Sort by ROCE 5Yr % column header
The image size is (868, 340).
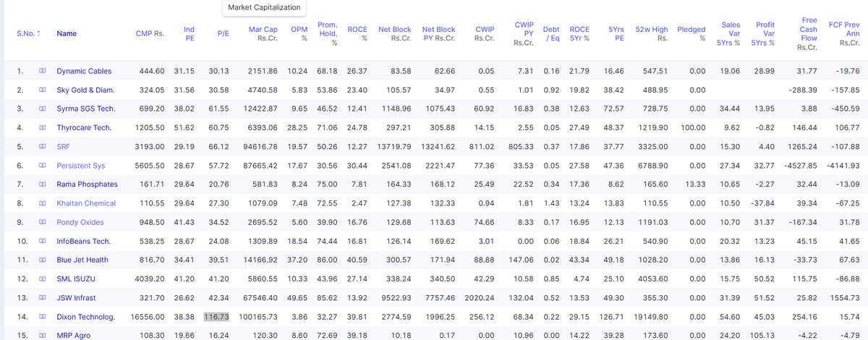[579, 33]
